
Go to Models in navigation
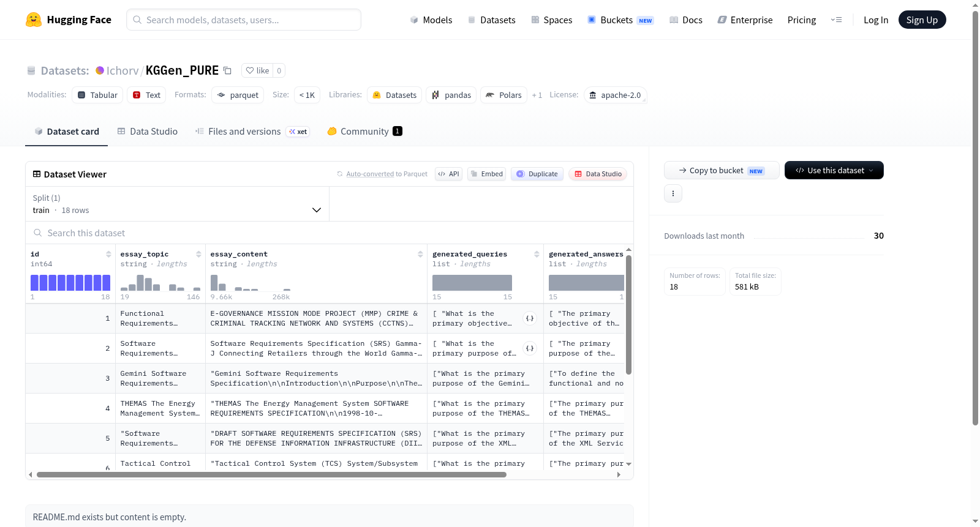(431, 20)
